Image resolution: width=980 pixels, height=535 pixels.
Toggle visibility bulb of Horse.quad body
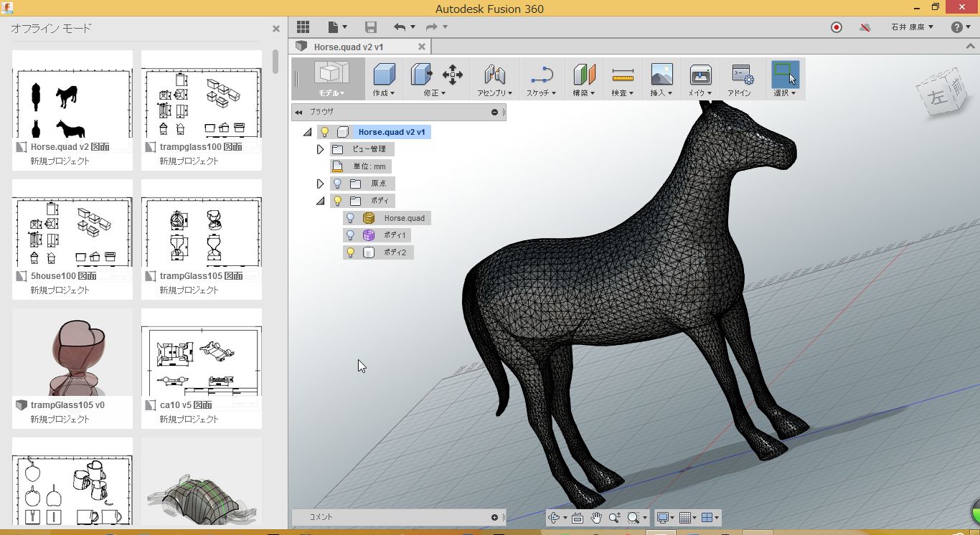click(x=350, y=218)
